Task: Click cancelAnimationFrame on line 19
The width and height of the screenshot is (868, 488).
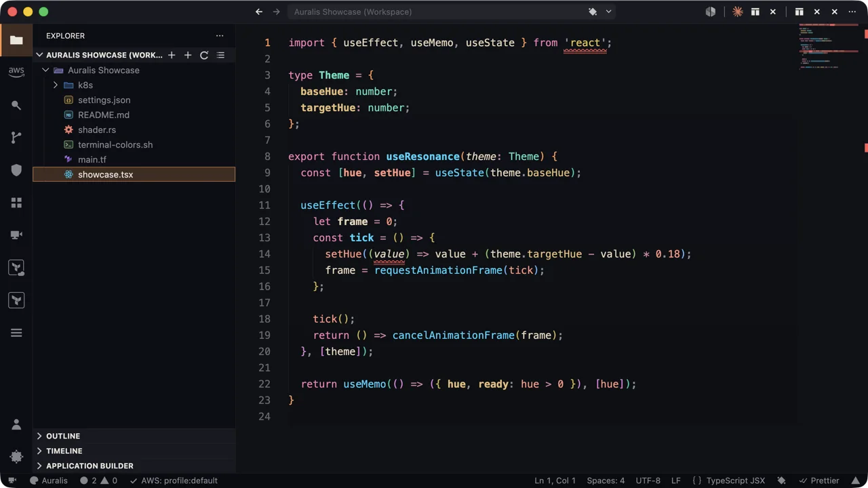Action: click(x=454, y=335)
